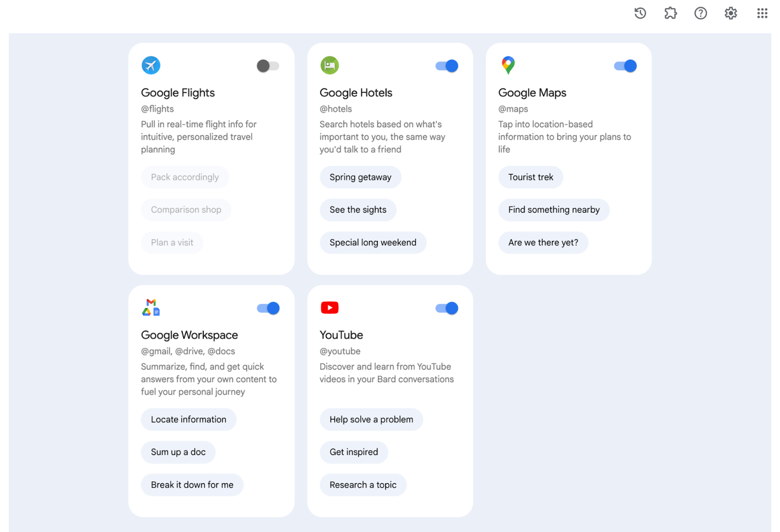Click the 'Google Maps' card title
Viewport: 780px width, 532px height.
click(x=532, y=93)
